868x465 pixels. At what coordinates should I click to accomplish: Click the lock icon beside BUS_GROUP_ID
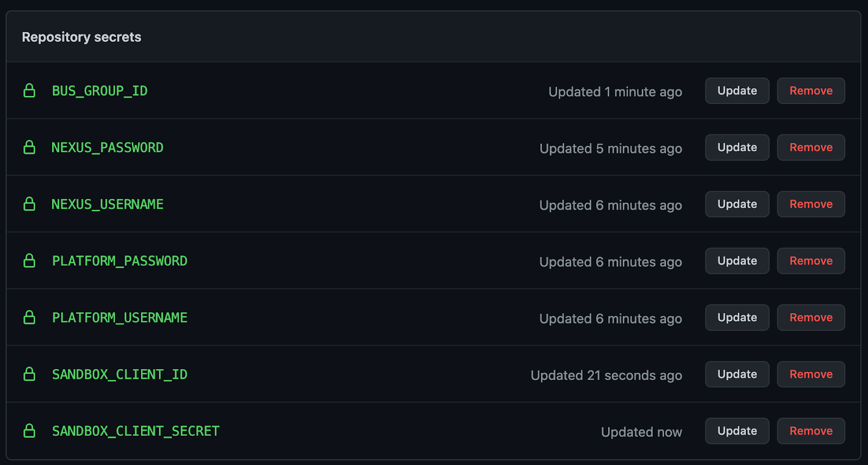point(29,91)
